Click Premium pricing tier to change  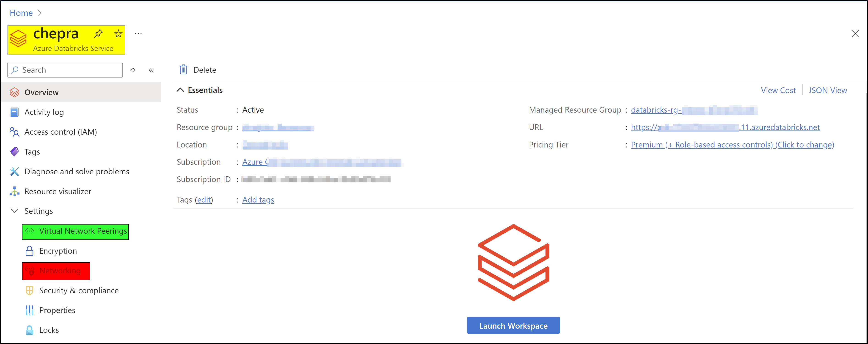tap(733, 145)
